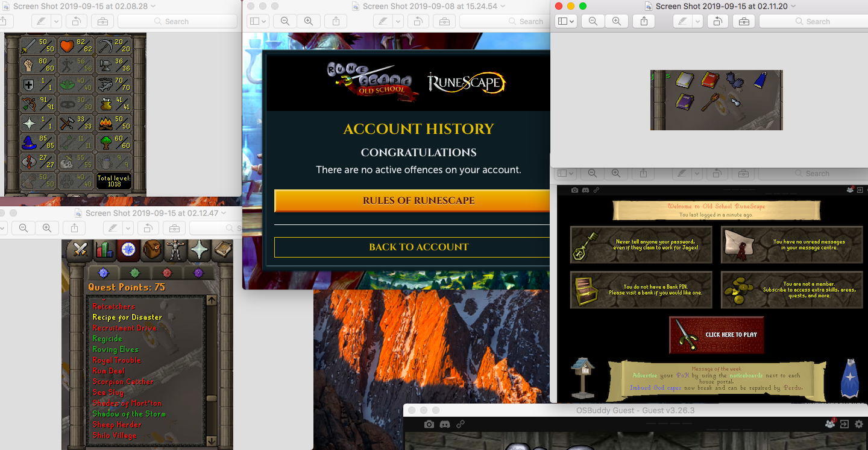Expand the highlight style arrow in the 15.24.54 window
868x450 pixels.
398,21
